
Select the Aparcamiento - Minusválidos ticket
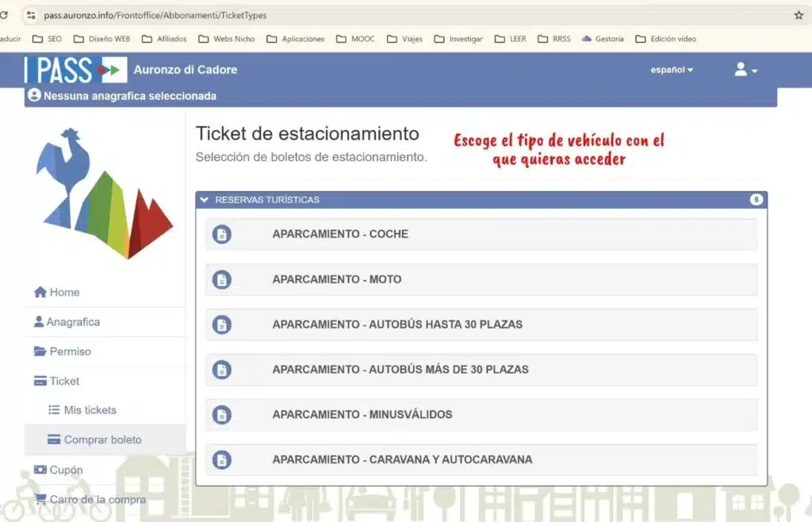pos(481,415)
